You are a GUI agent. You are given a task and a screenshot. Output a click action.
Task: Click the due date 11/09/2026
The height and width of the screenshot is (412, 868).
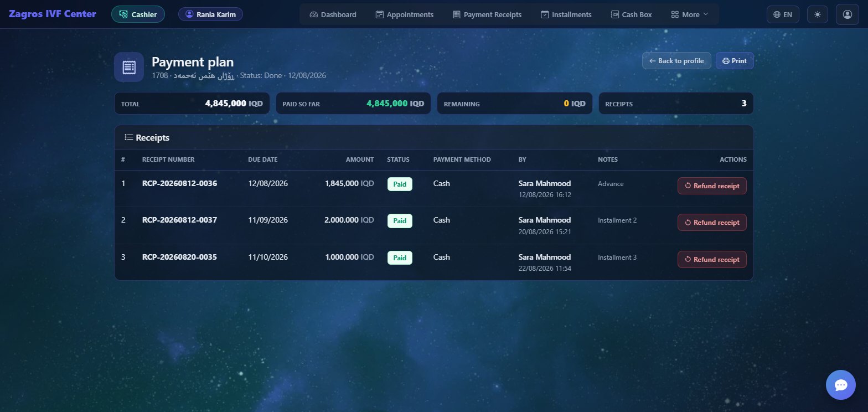(268, 220)
